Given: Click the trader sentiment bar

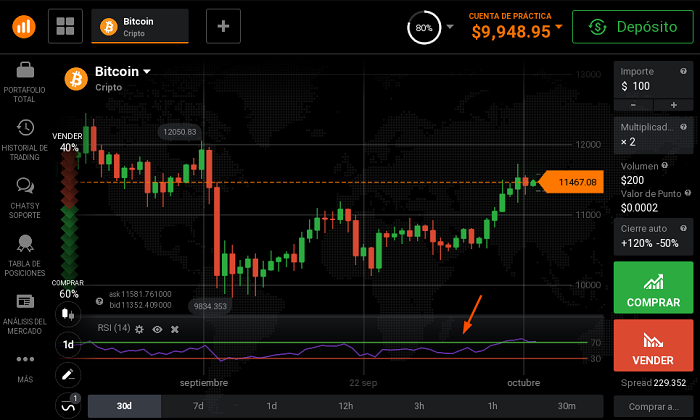Looking at the screenshot, I should pos(69,214).
